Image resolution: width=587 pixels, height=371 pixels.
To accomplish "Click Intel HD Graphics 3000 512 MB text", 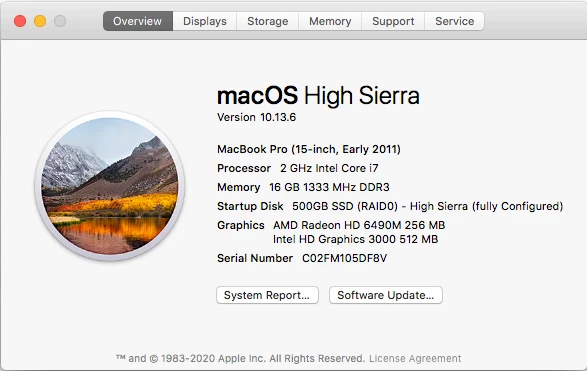I will pyautogui.click(x=355, y=239).
